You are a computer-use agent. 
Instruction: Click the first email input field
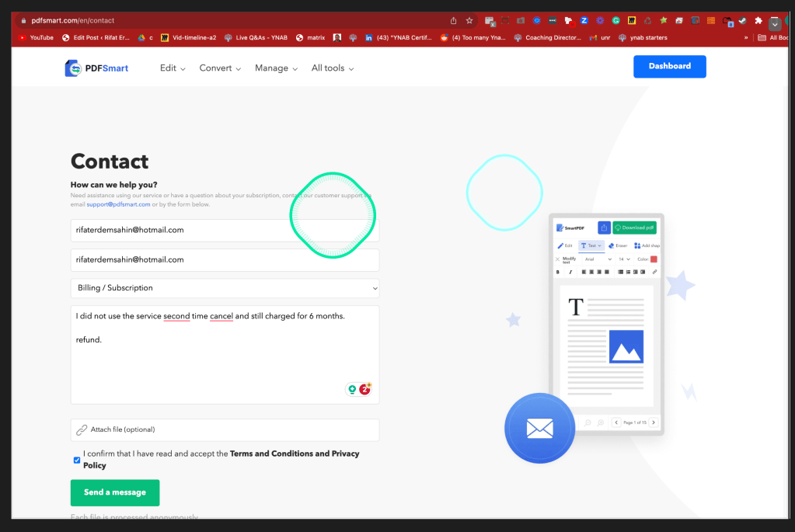tap(225, 230)
